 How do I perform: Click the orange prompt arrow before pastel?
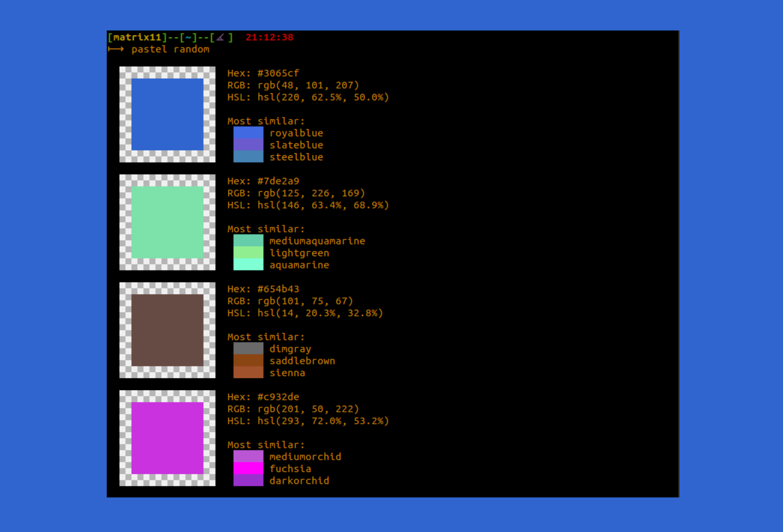116,49
